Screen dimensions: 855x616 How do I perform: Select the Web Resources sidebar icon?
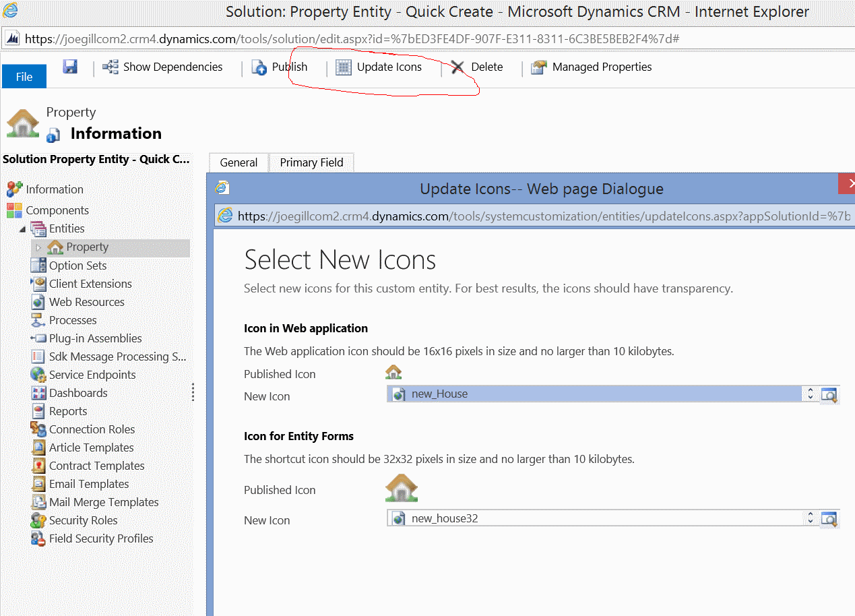[x=39, y=301]
